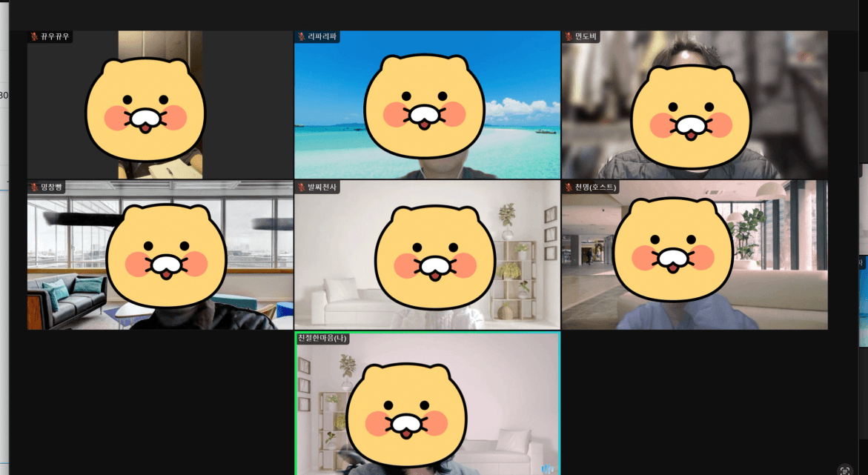Click the 민도비 name label
The image size is (868, 475).
(586, 37)
